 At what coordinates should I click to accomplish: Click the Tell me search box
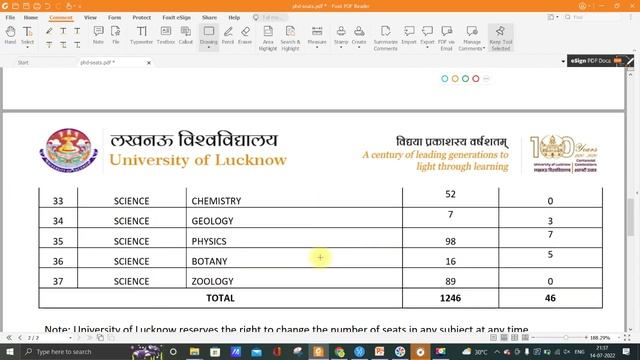[x=270, y=18]
